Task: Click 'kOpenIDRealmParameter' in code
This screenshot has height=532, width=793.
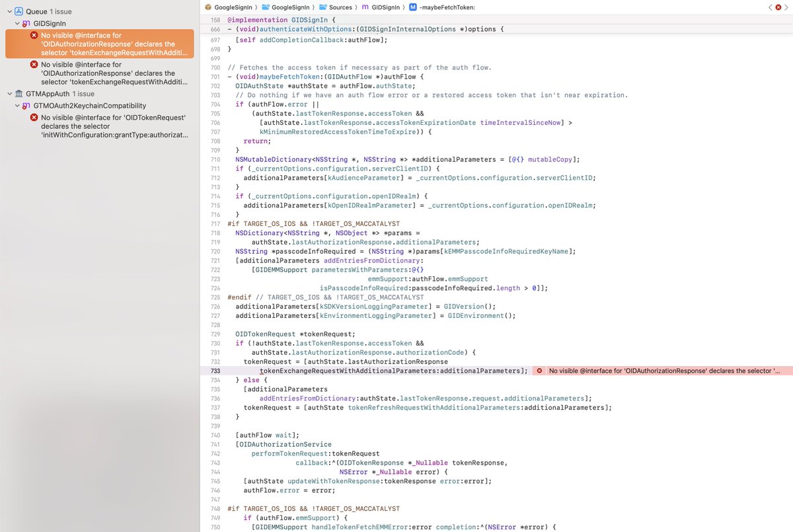Action: [x=371, y=205]
